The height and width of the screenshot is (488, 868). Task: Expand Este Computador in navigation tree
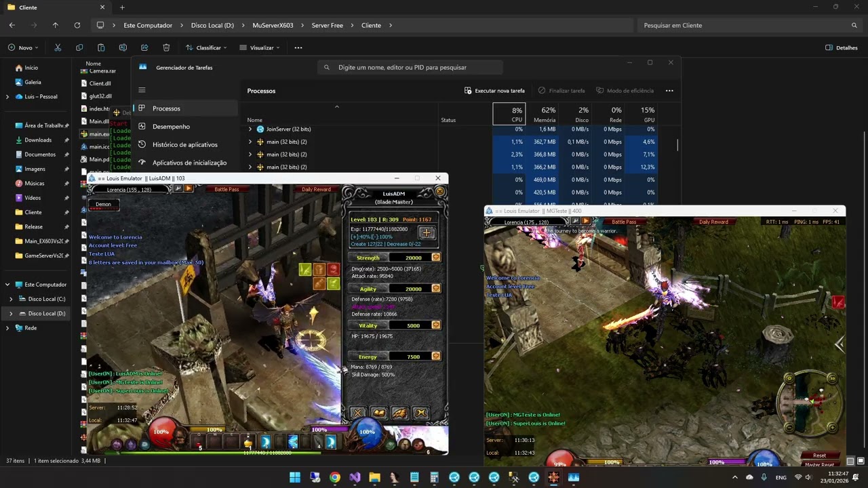pyautogui.click(x=7, y=285)
